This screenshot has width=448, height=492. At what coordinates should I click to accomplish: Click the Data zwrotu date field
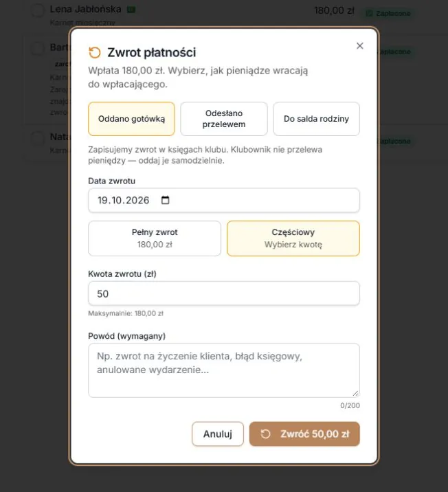(224, 200)
